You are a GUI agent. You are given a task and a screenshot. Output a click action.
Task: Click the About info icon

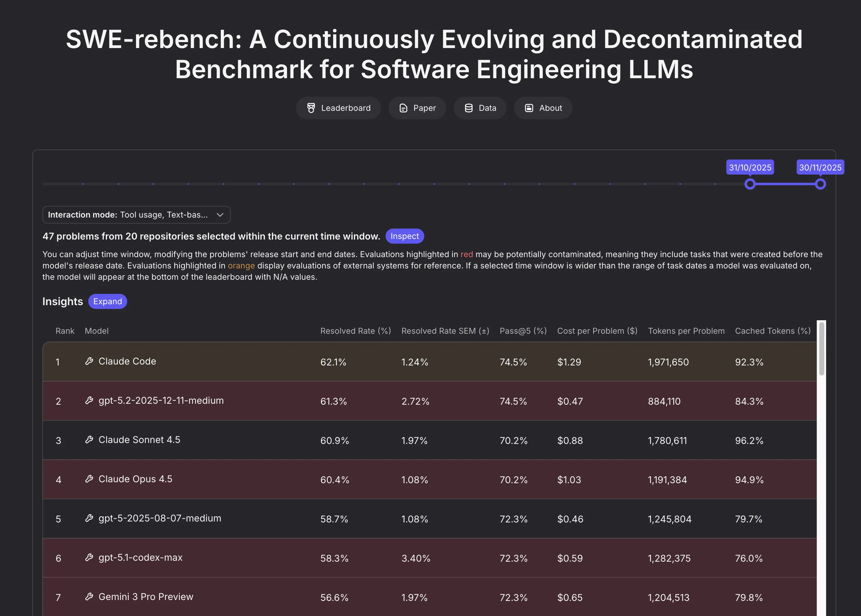(529, 108)
